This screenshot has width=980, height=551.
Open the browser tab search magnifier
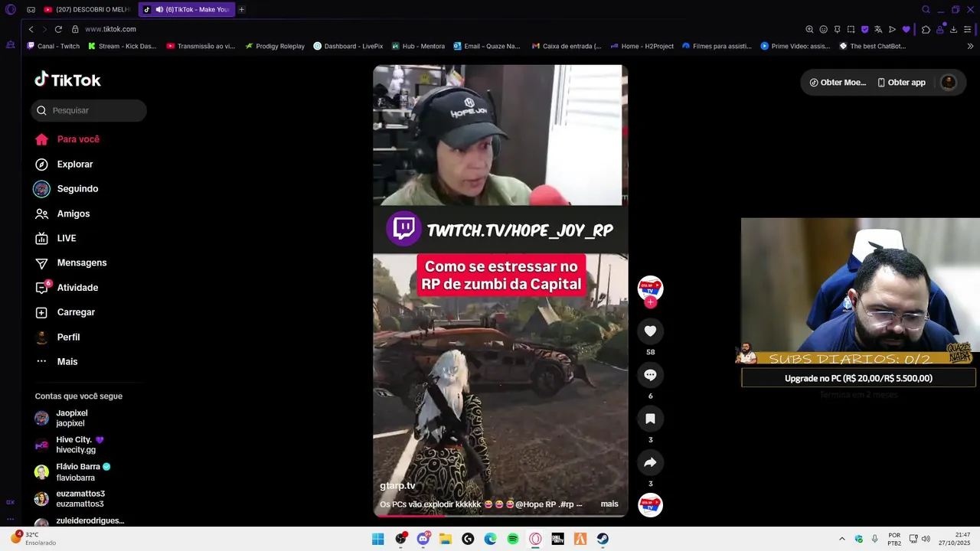click(926, 9)
